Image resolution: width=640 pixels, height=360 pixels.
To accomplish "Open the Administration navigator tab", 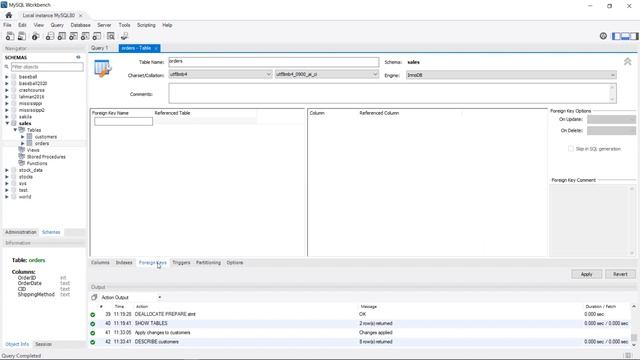I will [21, 232].
